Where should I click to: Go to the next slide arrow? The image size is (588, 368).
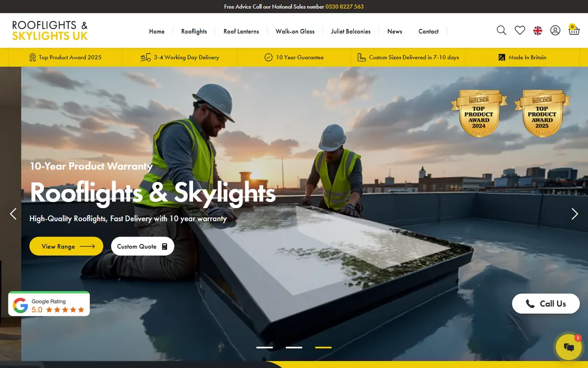click(x=575, y=214)
